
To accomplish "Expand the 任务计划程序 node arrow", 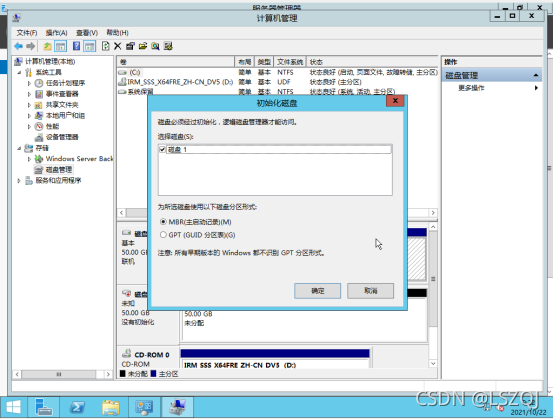I will pos(29,83).
